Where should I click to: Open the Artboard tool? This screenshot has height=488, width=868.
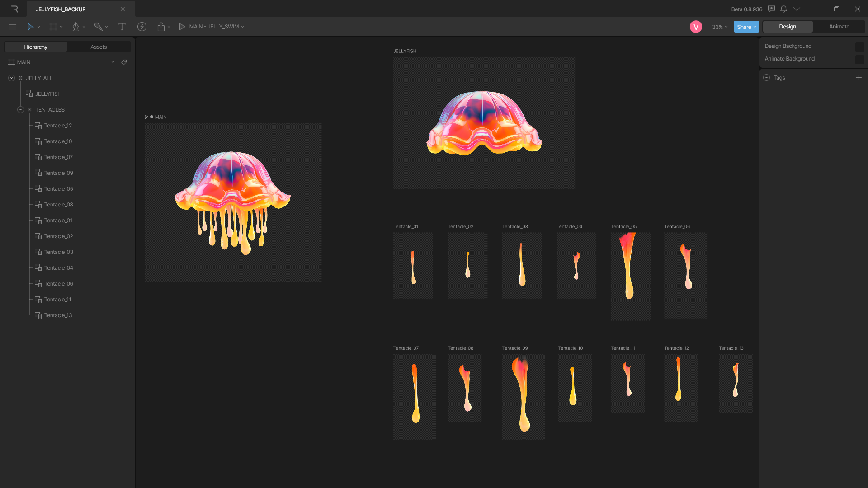[53, 27]
